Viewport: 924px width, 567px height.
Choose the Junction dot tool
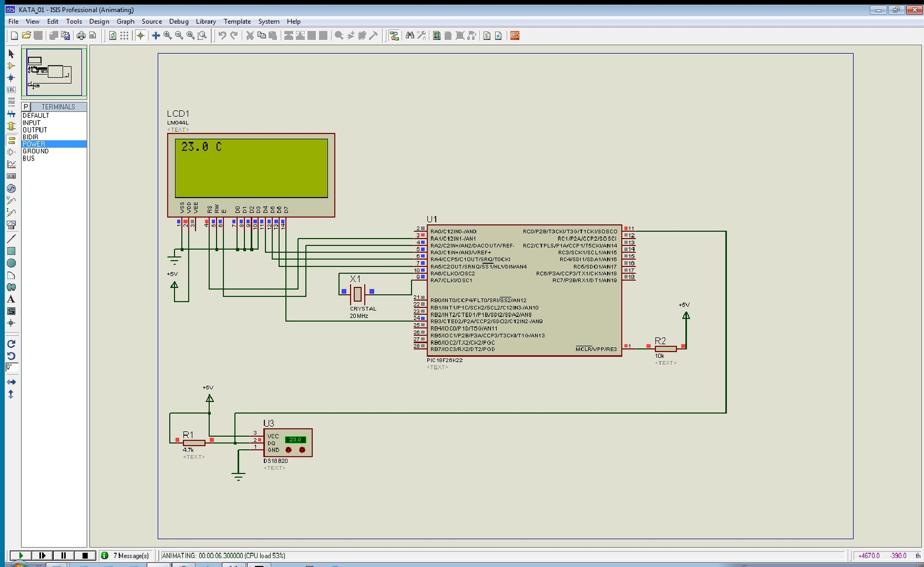pos(11,78)
